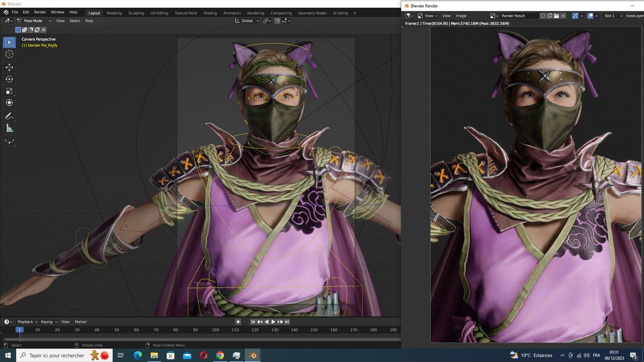Click the Blender logo menu icon
Screen dimensions: 644x362
point(6,12)
